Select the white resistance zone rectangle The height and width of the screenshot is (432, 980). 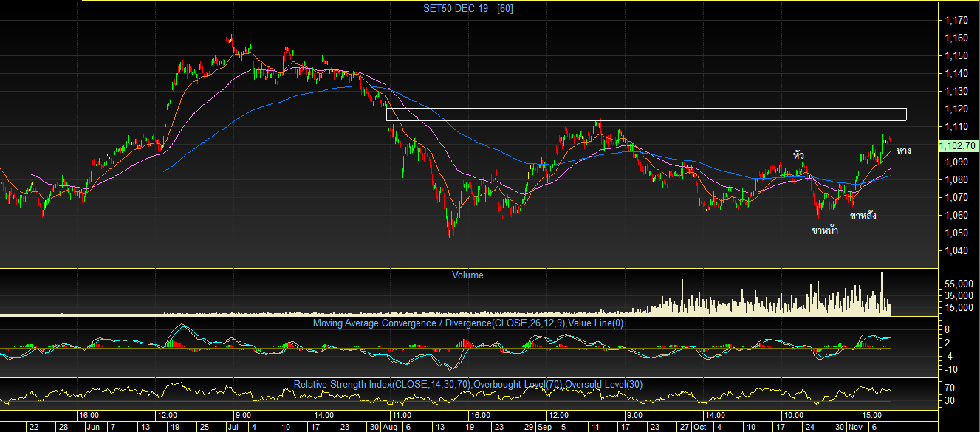click(646, 114)
